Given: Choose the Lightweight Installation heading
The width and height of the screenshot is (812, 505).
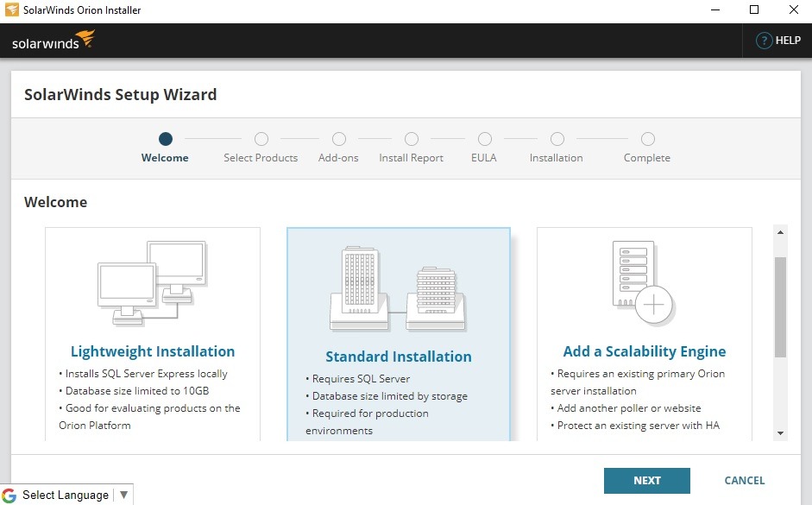Looking at the screenshot, I should (x=153, y=351).
